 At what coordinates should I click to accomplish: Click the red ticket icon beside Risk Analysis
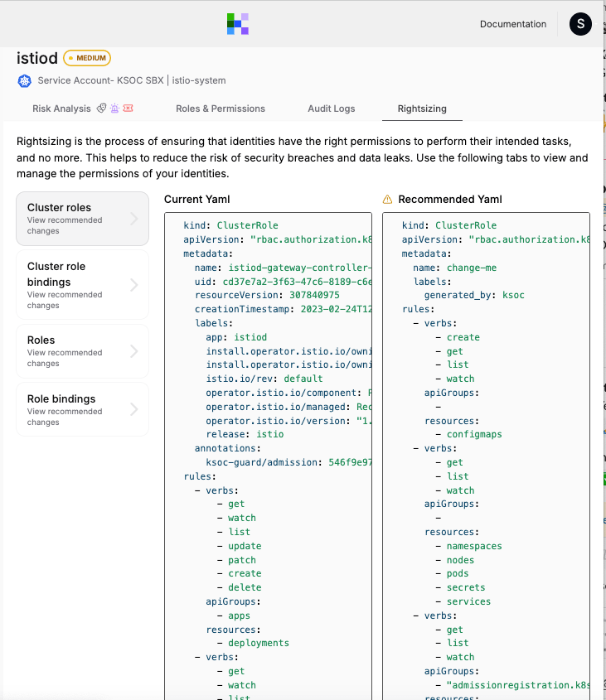128,108
